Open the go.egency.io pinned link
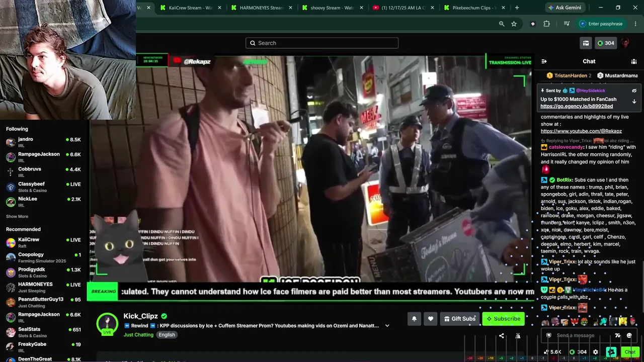This screenshot has width=644, height=362. pos(577,106)
